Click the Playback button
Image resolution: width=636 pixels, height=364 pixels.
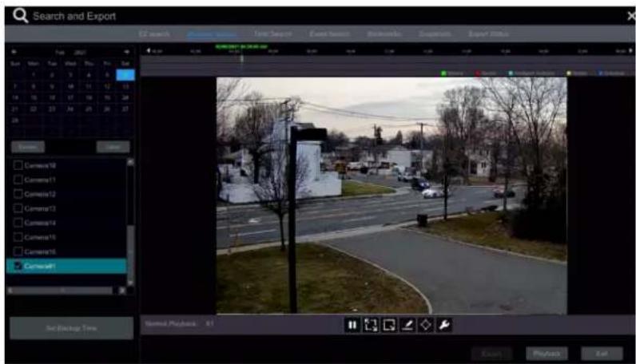point(547,354)
